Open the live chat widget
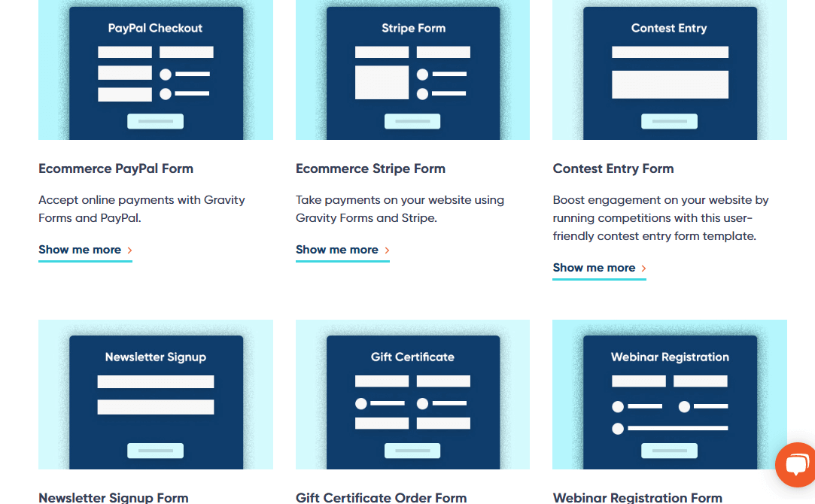Image resolution: width=815 pixels, height=504 pixels. [795, 465]
